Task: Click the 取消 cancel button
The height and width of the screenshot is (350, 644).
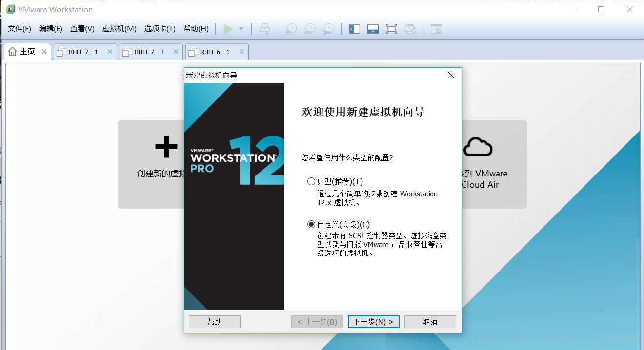Action: coord(430,322)
